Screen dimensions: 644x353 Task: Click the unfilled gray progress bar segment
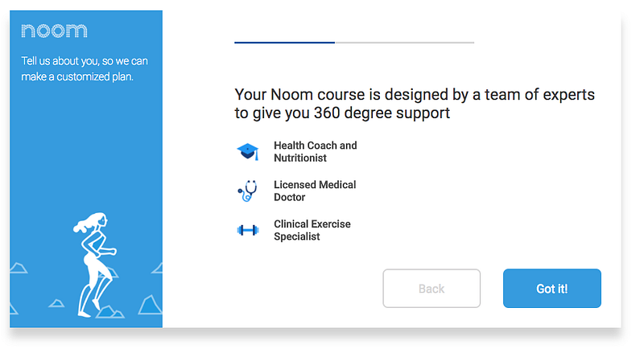[405, 43]
